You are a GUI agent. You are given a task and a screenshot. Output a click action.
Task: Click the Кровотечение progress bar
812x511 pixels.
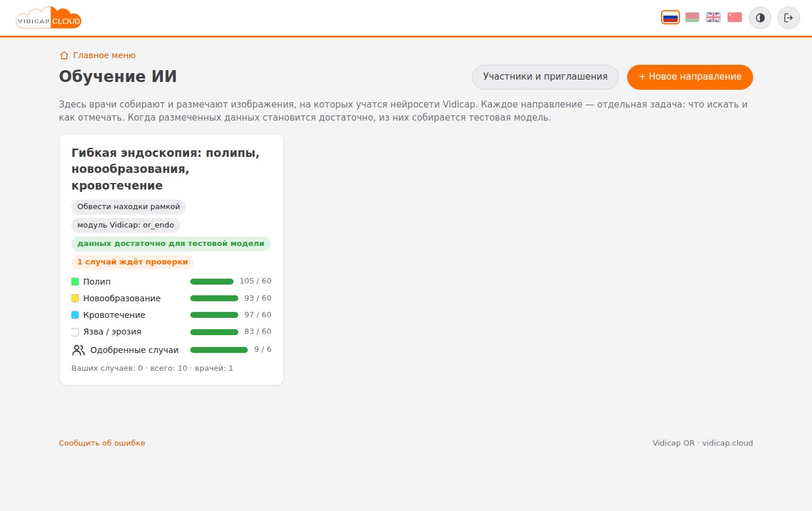[215, 315]
